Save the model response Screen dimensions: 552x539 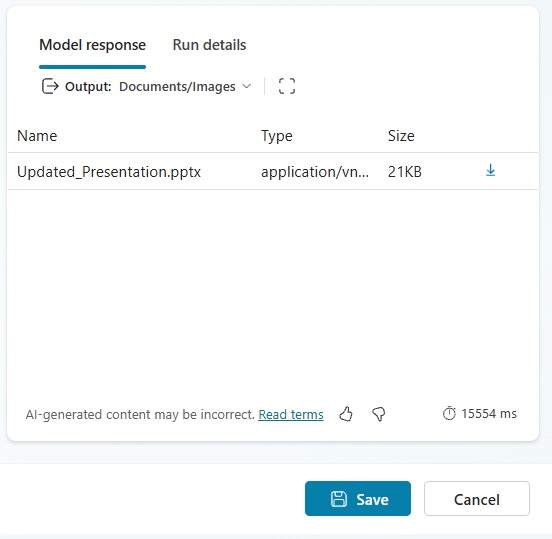[x=358, y=499]
